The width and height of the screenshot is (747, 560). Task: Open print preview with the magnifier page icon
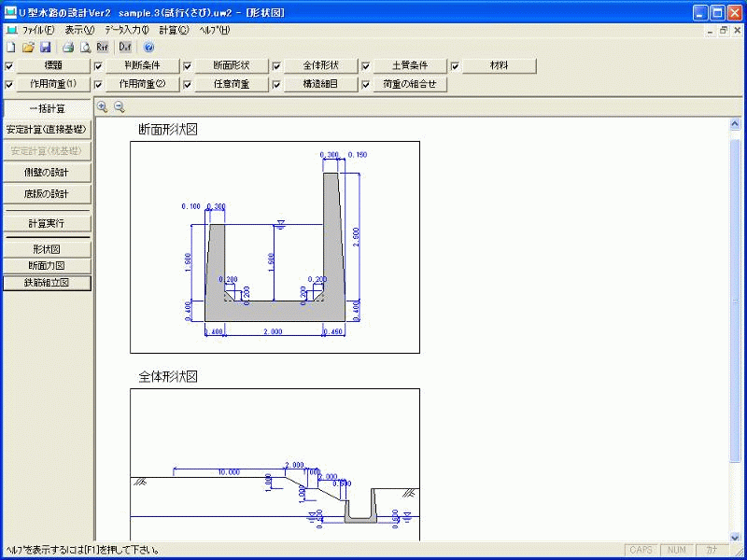[85, 47]
